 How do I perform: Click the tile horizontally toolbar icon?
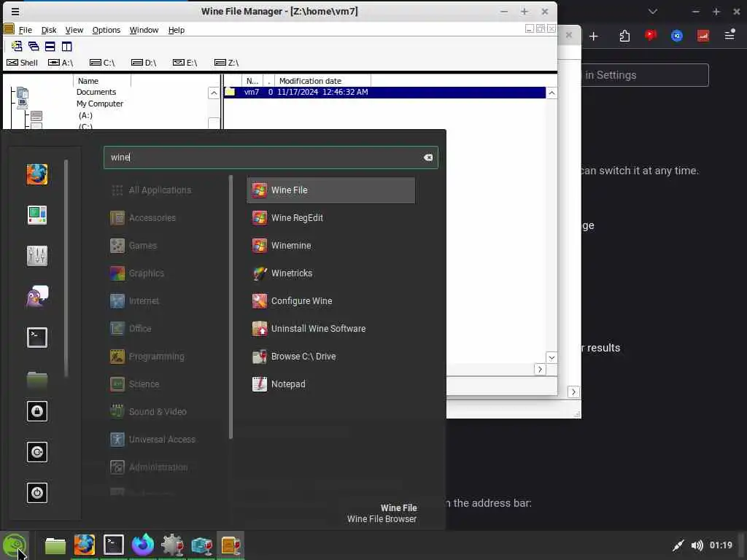click(x=50, y=46)
